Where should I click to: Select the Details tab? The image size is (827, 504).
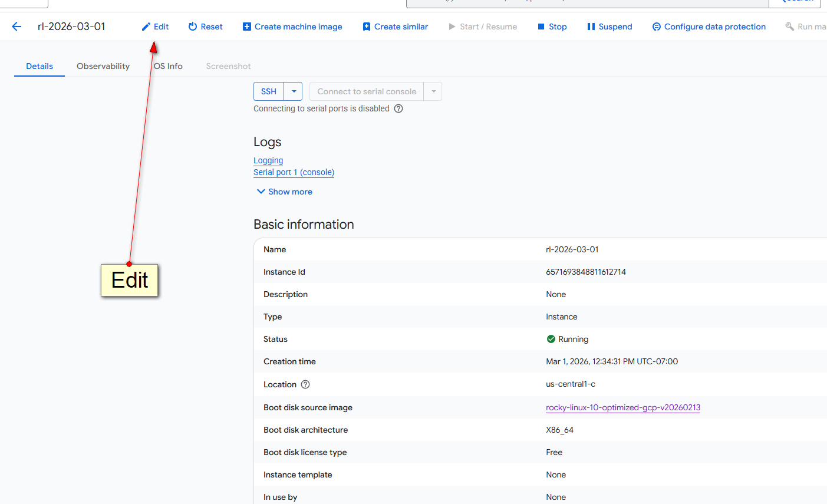tap(39, 66)
